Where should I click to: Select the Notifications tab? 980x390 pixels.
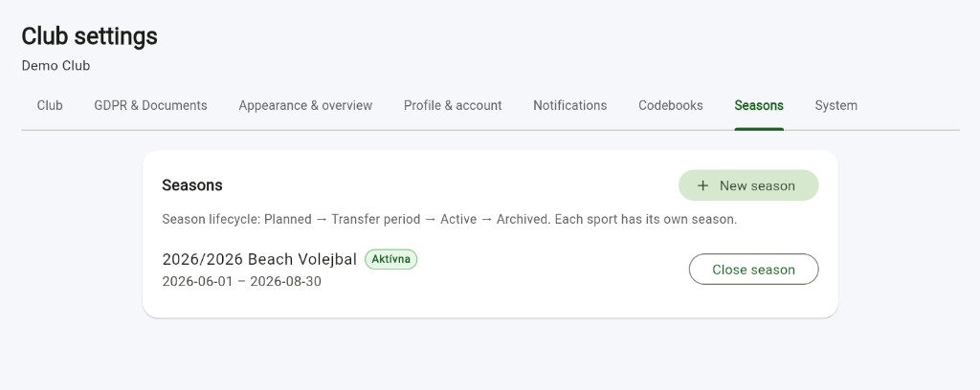click(570, 105)
